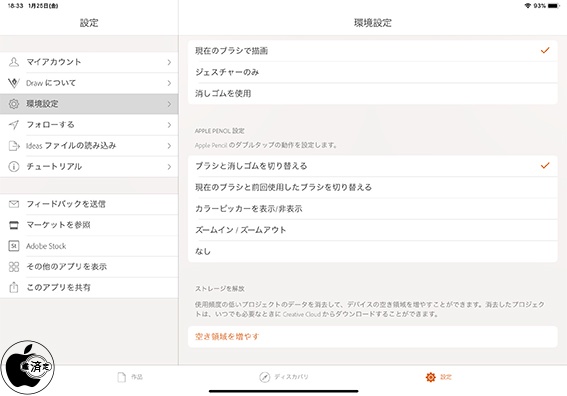Open the Ideas file import icon
Viewport: 567px width, 396px height.
point(14,146)
